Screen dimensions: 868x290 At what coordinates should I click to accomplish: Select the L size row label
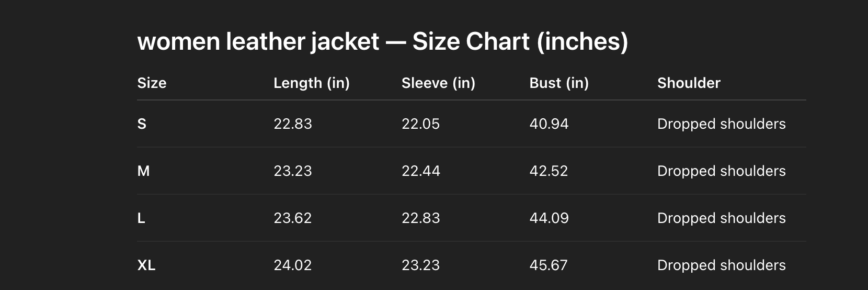[141, 218]
